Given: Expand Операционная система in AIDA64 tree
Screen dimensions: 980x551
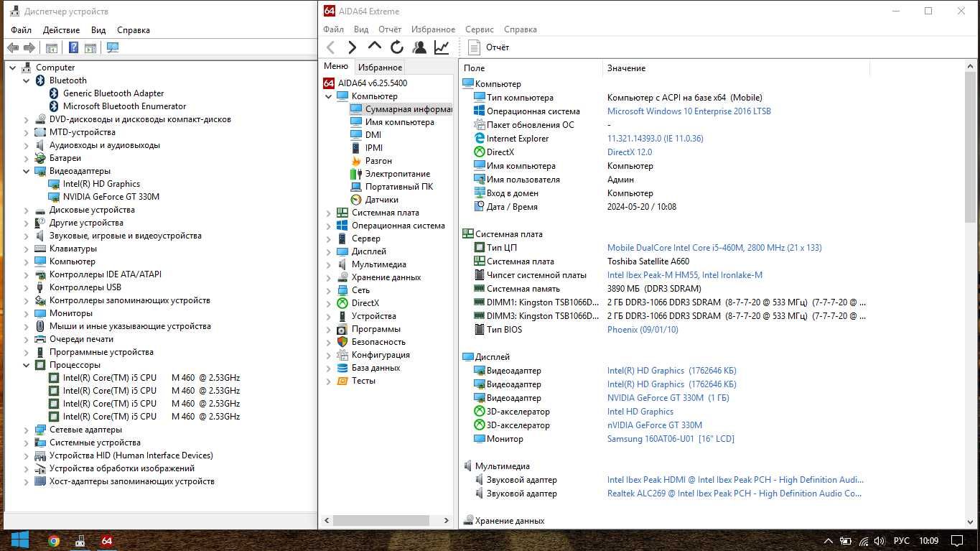Looking at the screenshot, I should tap(329, 226).
